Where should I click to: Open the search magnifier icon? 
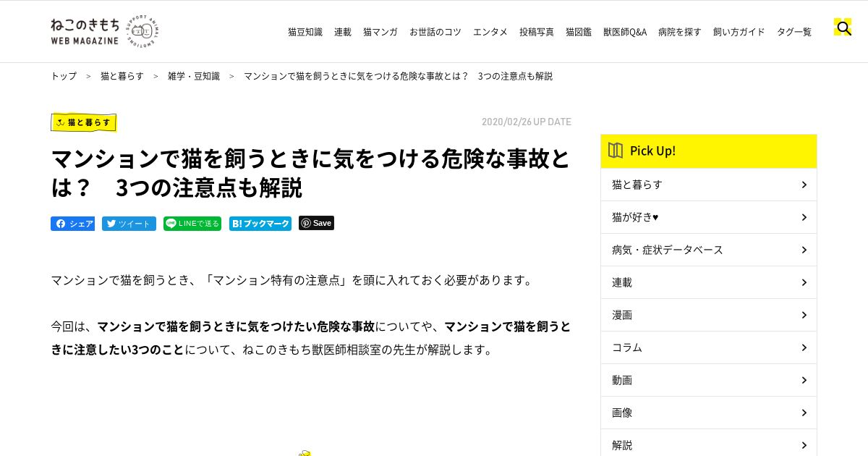point(843,28)
